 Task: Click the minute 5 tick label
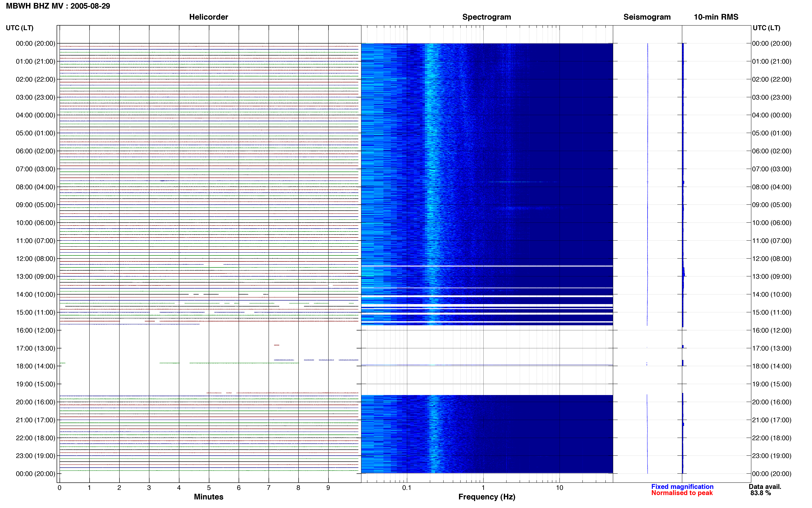pos(209,488)
